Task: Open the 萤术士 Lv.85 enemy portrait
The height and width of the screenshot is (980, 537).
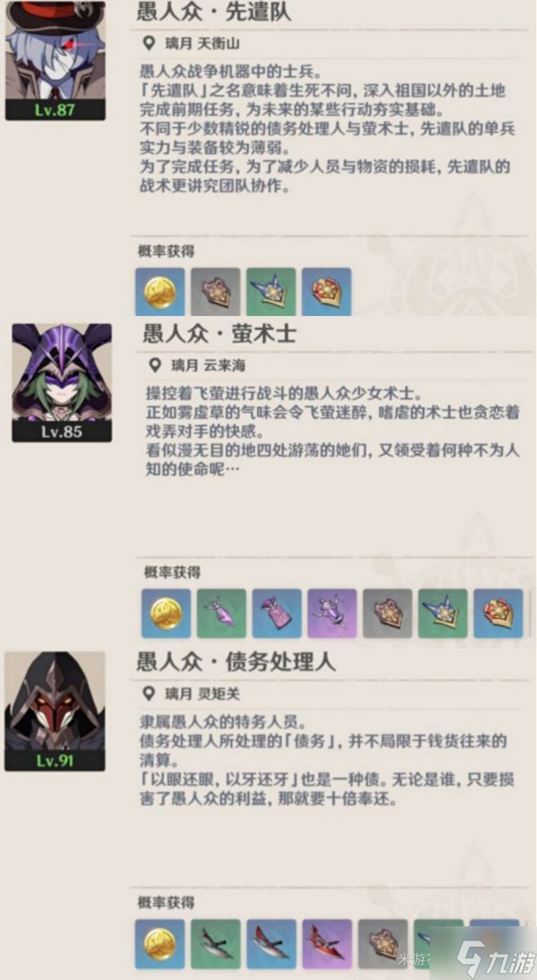Action: (62, 382)
